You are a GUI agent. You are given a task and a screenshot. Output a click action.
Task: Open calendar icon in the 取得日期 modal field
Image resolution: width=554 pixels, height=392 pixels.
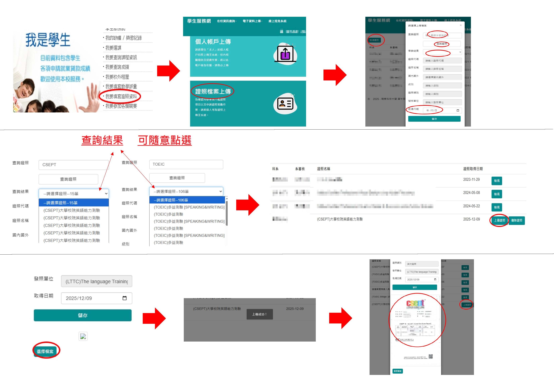pos(458,111)
